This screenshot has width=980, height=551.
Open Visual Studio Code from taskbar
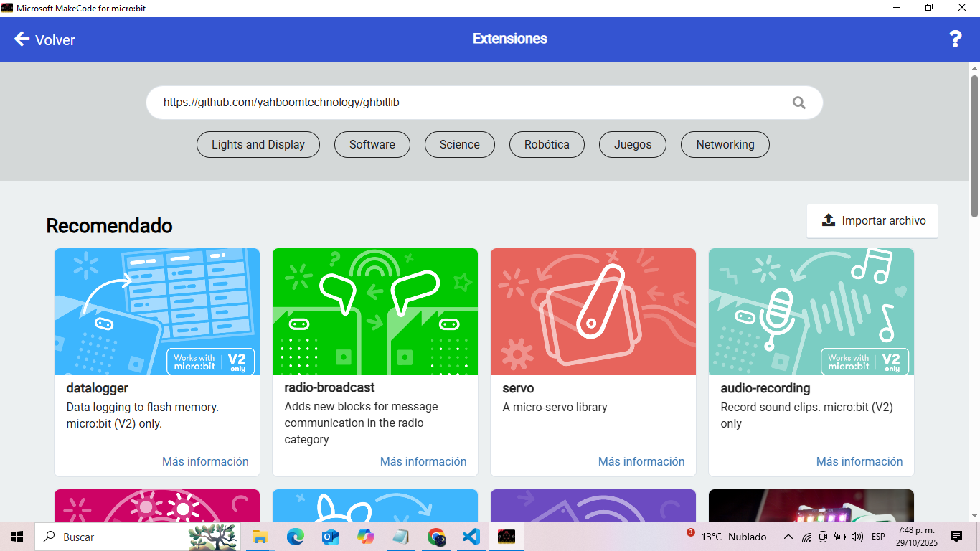[471, 537]
